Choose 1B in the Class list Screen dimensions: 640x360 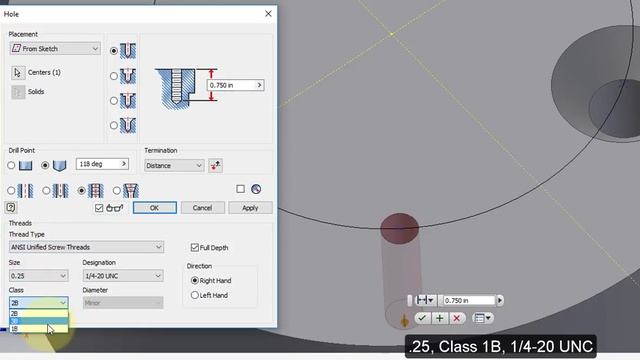pos(38,329)
